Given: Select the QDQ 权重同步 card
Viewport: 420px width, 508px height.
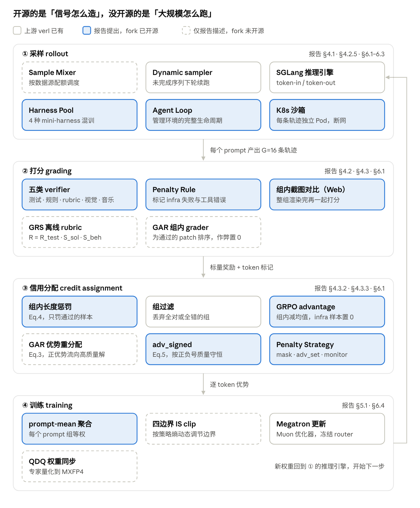Looking at the screenshot, I should (80, 466).
